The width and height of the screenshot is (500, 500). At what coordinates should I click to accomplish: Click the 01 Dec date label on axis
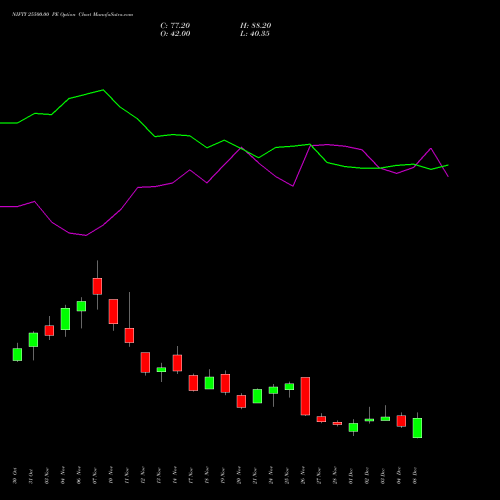point(351,476)
